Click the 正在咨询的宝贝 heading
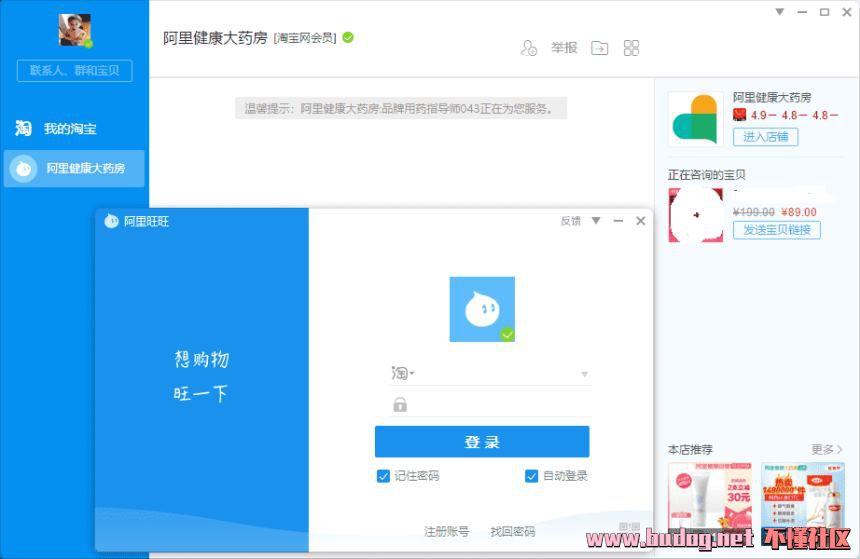The image size is (860, 559). [706, 175]
